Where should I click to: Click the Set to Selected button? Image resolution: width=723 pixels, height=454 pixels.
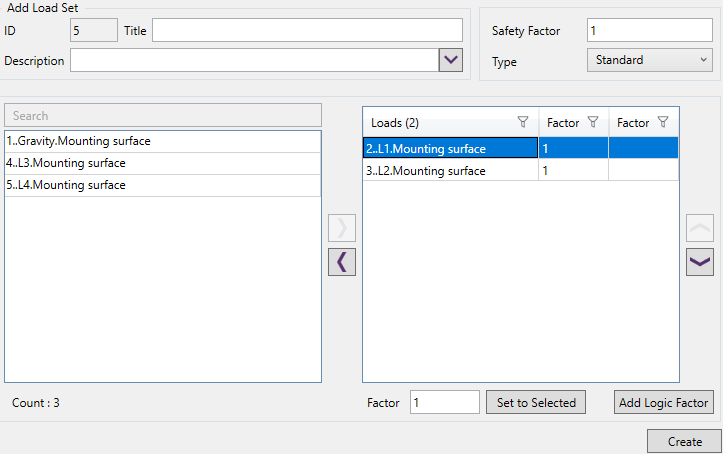(x=536, y=403)
